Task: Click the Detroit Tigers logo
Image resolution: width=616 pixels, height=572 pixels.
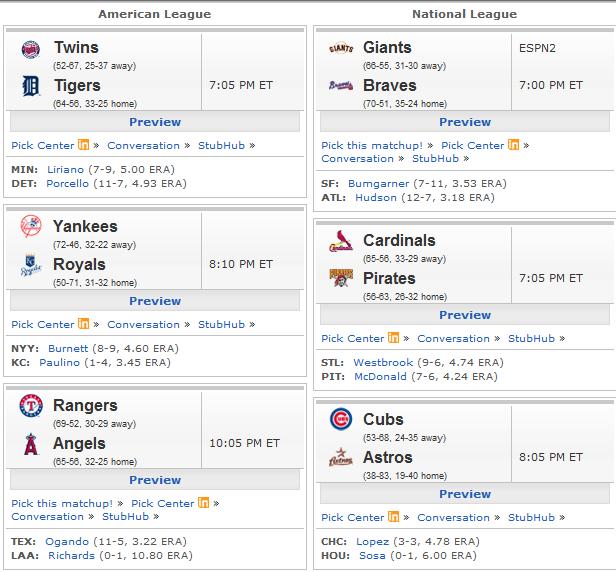Action: (x=31, y=86)
